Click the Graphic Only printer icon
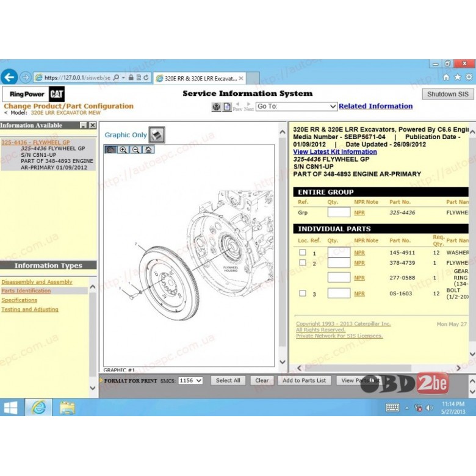The width and height of the screenshot is (476, 476). (157, 135)
